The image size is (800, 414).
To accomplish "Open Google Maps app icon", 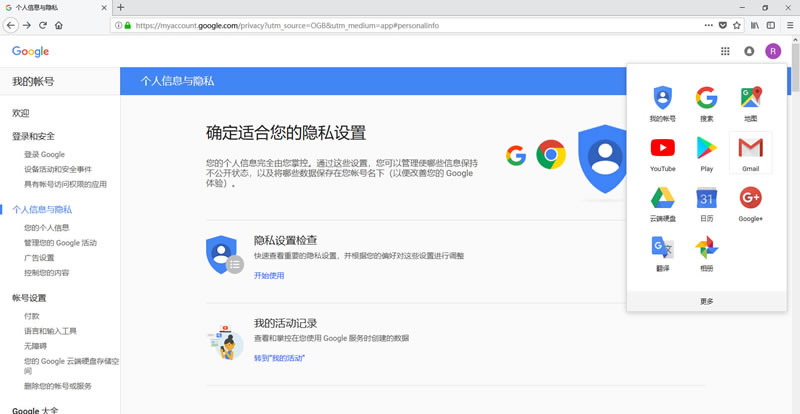I will pyautogui.click(x=751, y=104).
